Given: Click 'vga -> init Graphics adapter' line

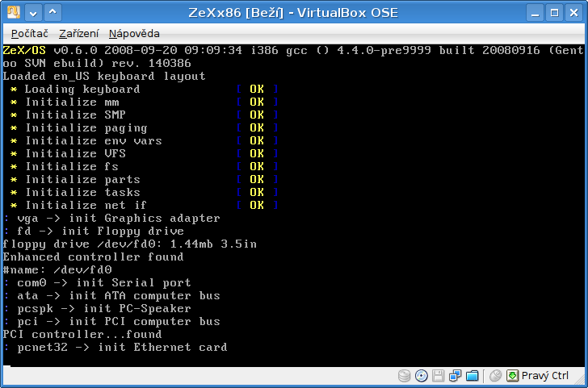Looking at the screenshot, I should [111, 219].
